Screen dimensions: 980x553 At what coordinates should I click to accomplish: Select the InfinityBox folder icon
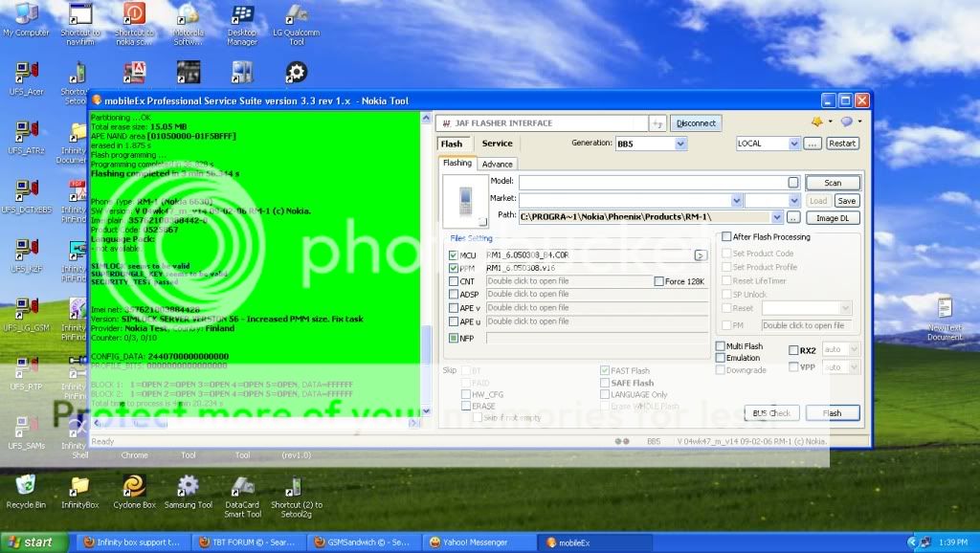click(80, 492)
